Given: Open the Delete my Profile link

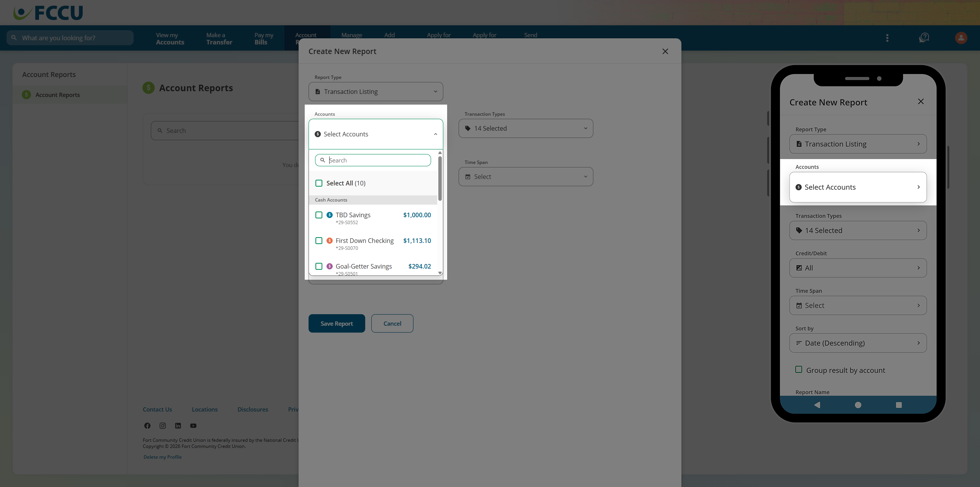Looking at the screenshot, I should (x=163, y=457).
